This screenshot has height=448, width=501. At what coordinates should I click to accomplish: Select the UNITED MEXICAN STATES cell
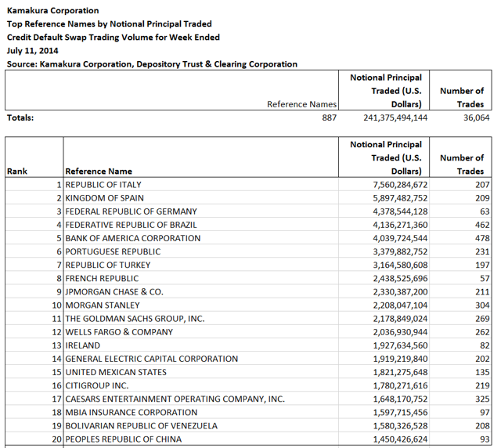(200, 372)
